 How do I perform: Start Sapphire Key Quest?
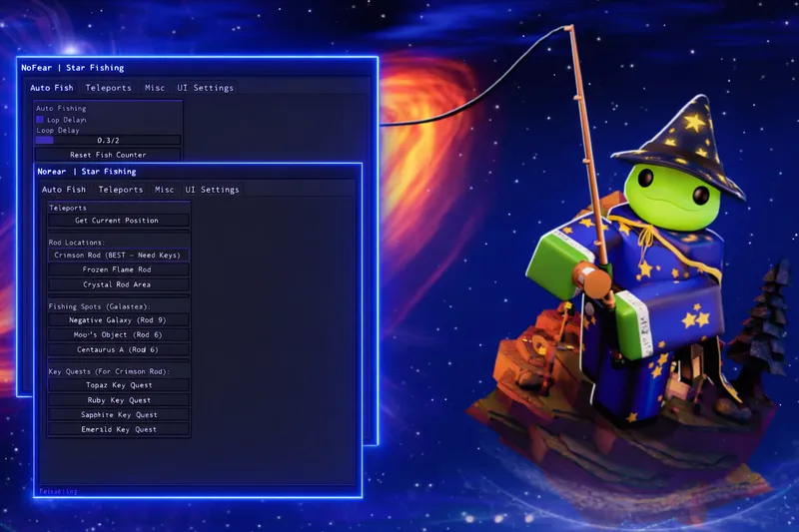tap(119, 415)
